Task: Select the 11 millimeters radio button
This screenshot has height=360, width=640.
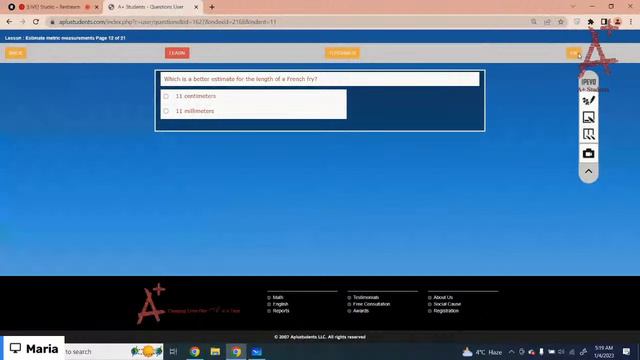Action: pos(166,111)
